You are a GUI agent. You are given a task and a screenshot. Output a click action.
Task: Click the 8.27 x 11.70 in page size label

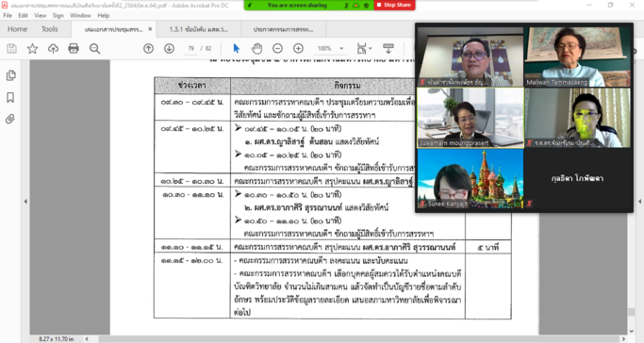pyautogui.click(x=57, y=339)
